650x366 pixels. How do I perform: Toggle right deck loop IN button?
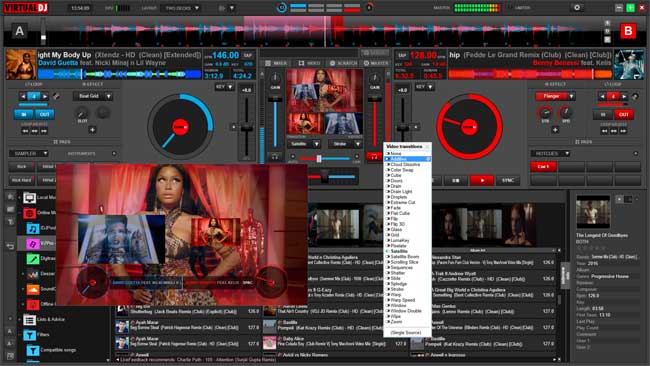603,114
